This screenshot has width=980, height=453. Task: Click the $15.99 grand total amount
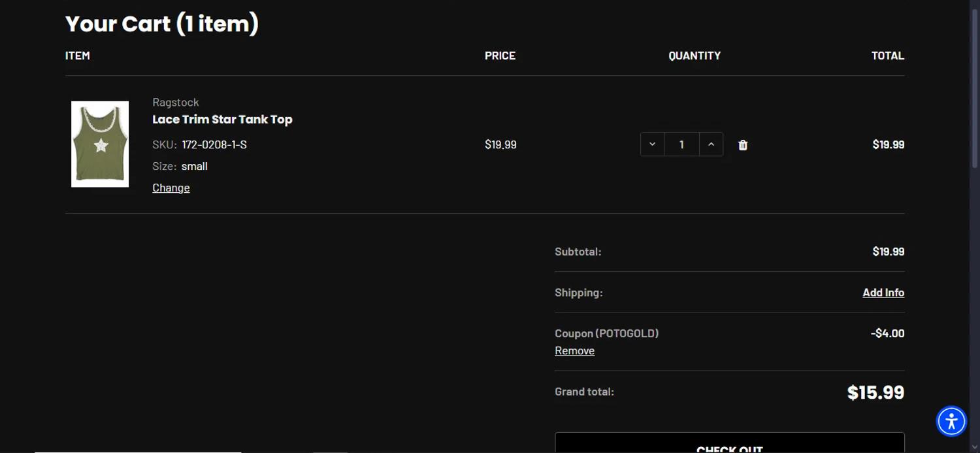click(x=875, y=392)
